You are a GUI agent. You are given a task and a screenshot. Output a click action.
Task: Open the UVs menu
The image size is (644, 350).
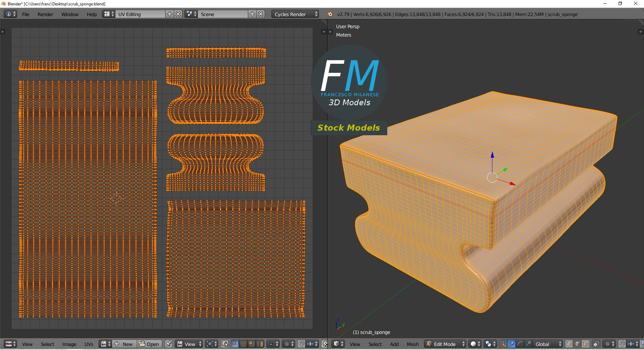click(x=89, y=344)
